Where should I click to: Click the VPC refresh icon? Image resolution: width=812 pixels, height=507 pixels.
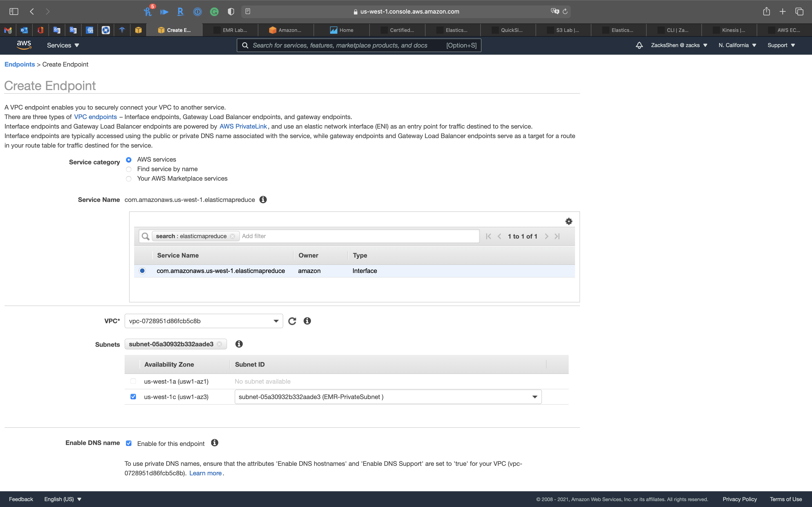pyautogui.click(x=292, y=321)
